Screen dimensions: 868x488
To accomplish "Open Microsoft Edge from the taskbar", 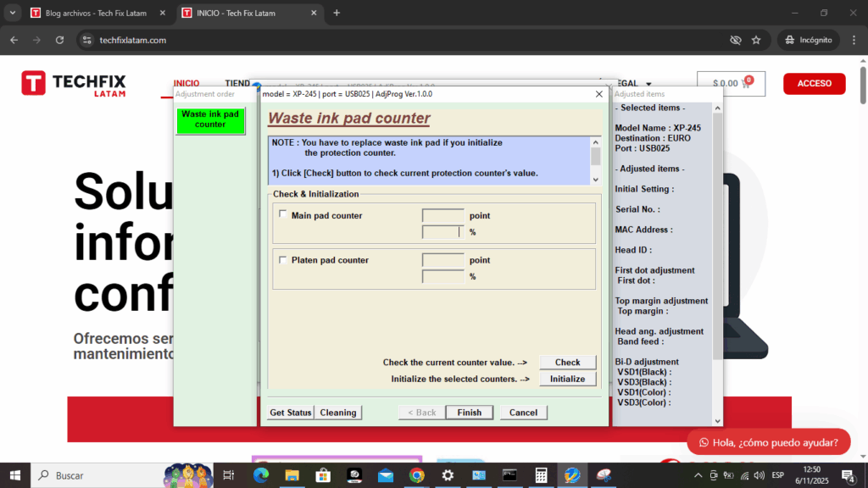I will point(260,475).
